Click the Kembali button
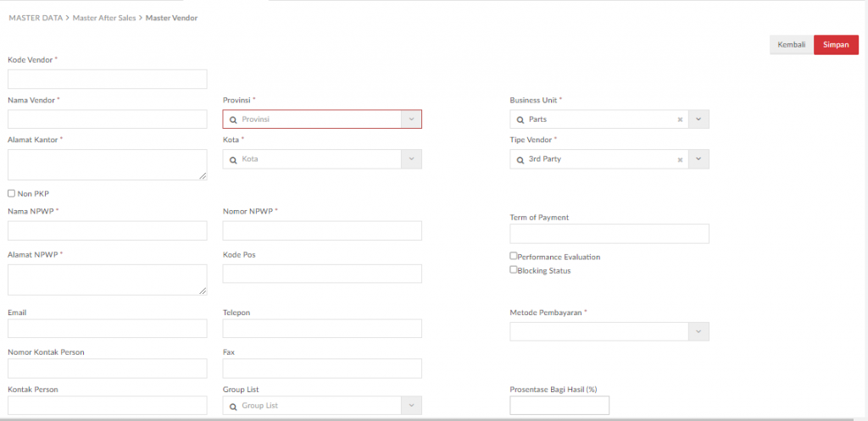 coord(791,45)
